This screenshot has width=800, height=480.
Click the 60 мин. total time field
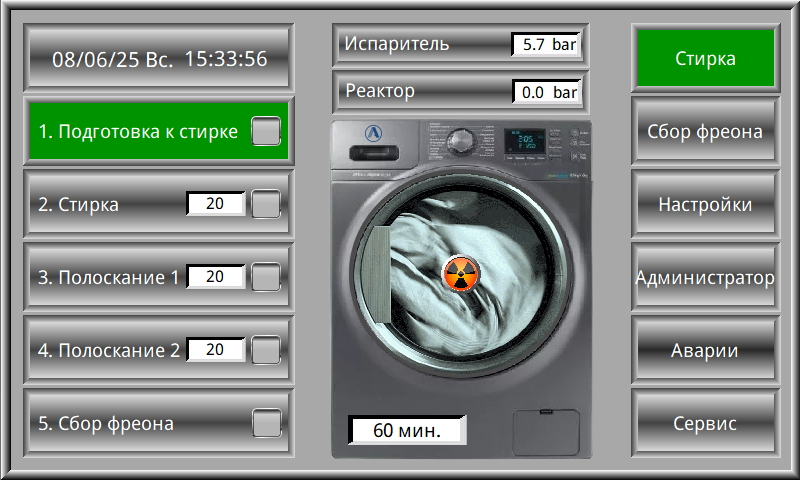(x=407, y=430)
